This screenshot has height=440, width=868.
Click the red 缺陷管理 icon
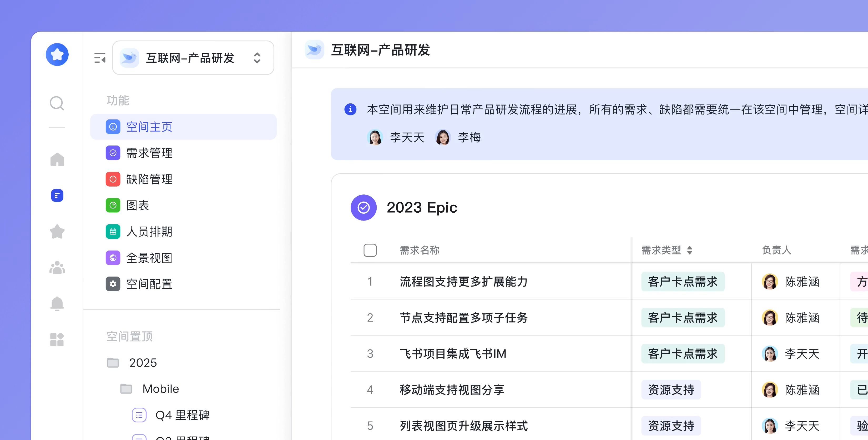click(x=113, y=179)
